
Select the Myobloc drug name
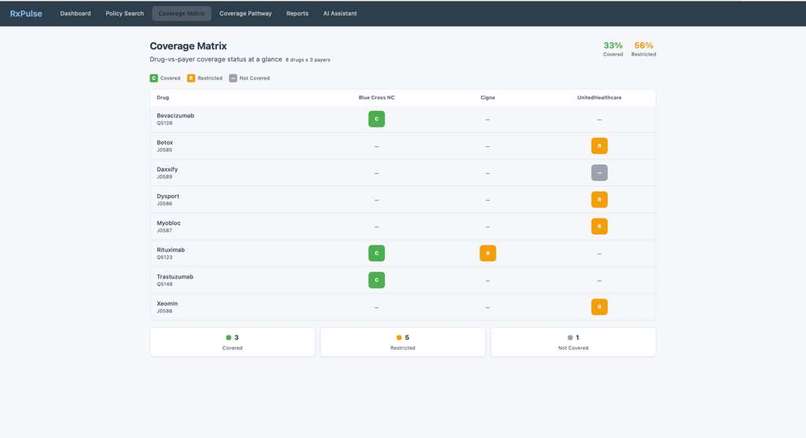point(169,223)
